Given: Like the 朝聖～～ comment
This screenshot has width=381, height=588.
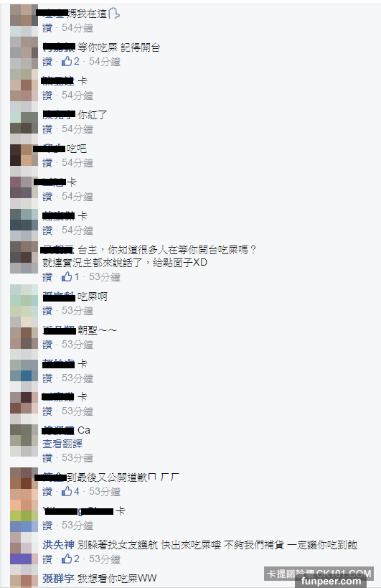Looking at the screenshot, I should (x=47, y=344).
